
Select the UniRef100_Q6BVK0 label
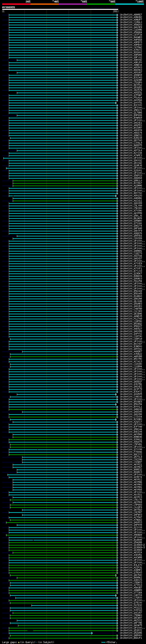point(131,636)
